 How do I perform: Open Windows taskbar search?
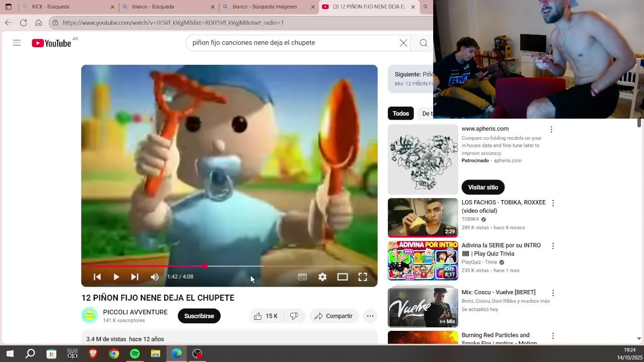pyautogui.click(x=30, y=354)
